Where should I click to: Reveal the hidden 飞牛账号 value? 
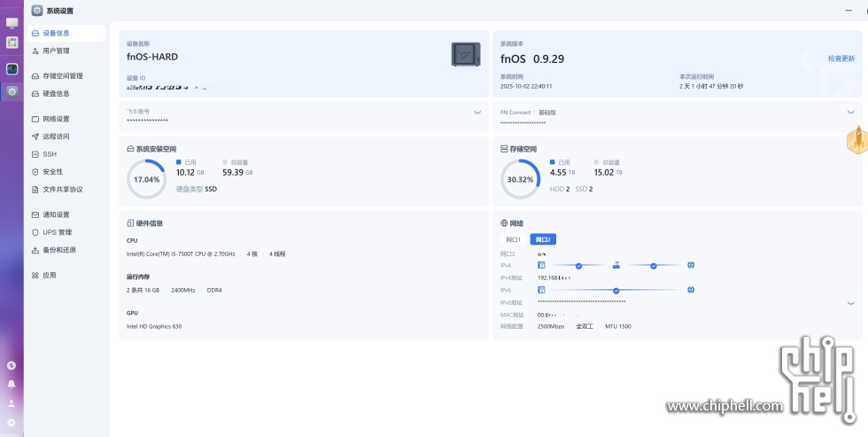(477, 112)
